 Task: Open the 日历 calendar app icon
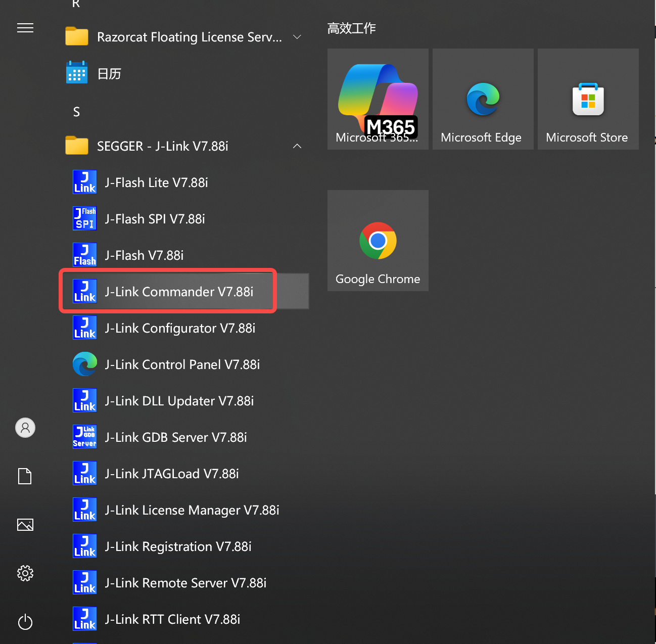click(x=77, y=73)
